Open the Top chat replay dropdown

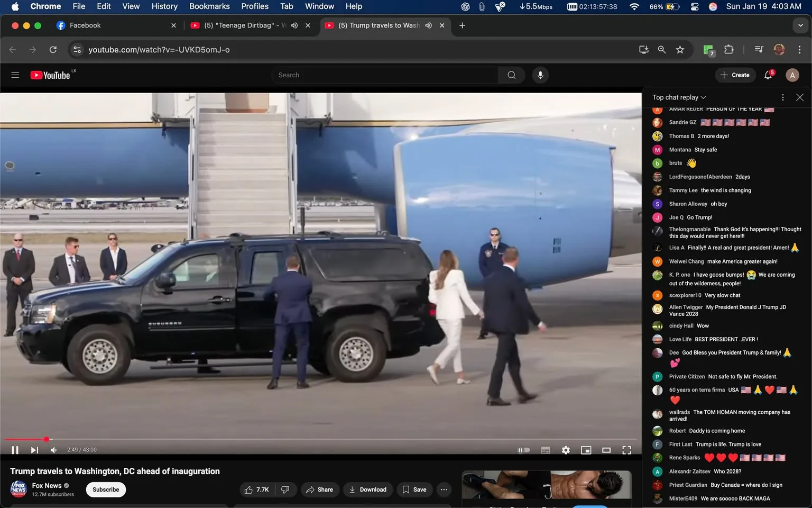tap(679, 97)
